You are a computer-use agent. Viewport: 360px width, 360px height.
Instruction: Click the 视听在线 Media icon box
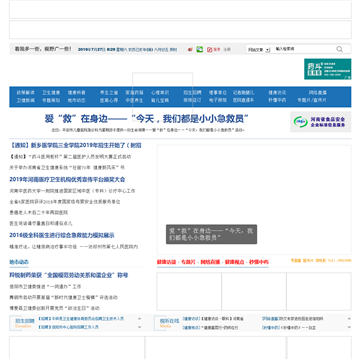click(167, 323)
